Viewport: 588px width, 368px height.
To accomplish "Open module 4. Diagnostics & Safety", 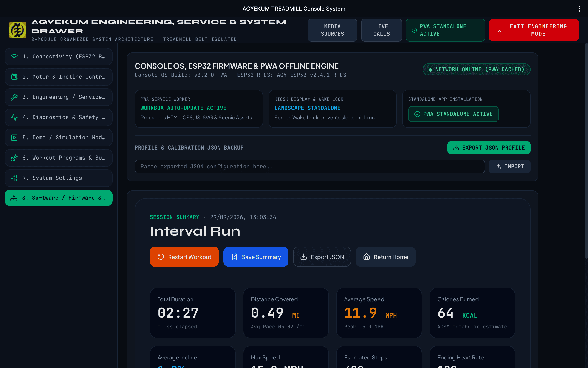I will [59, 117].
